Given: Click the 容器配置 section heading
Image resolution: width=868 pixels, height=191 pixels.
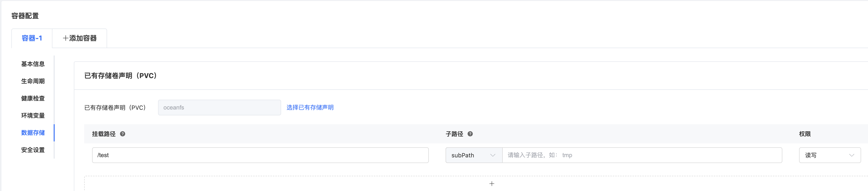Looking at the screenshot, I should point(25,16).
